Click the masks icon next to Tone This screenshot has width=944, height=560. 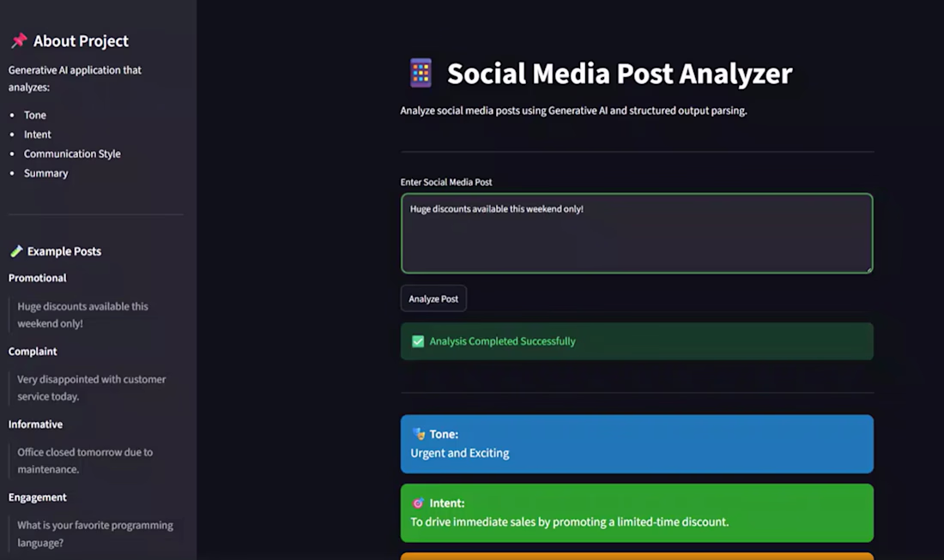click(x=419, y=434)
